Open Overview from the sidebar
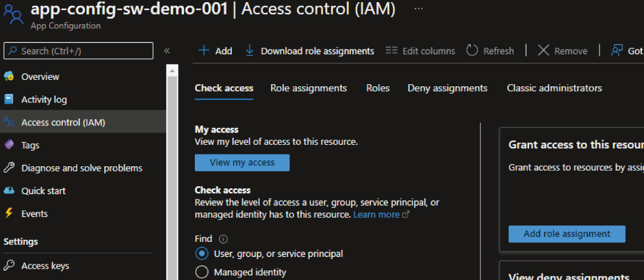644x280 pixels. [40, 77]
